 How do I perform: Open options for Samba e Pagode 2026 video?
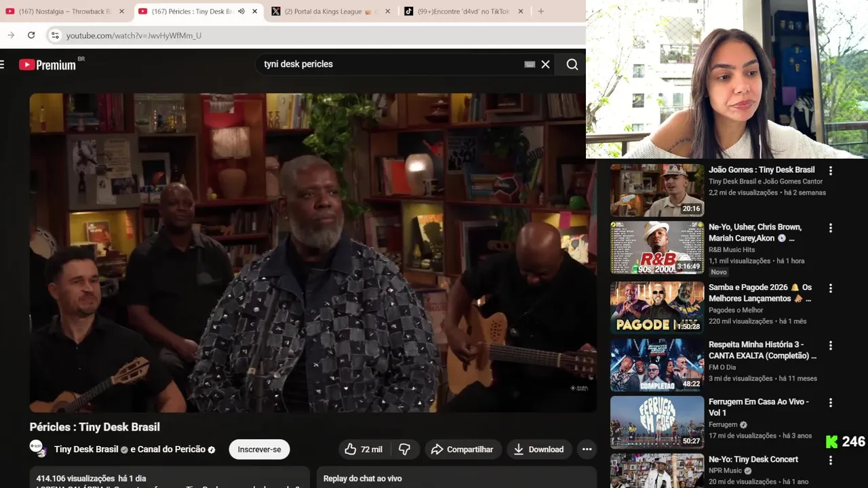coord(831,289)
